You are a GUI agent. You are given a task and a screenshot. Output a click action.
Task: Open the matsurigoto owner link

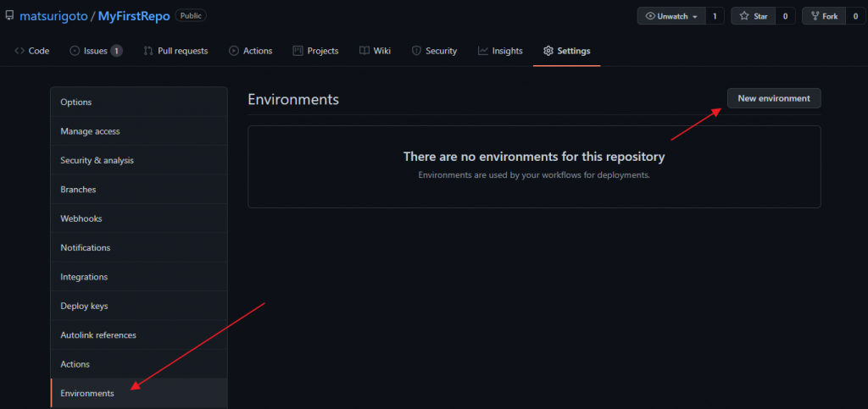tap(53, 16)
